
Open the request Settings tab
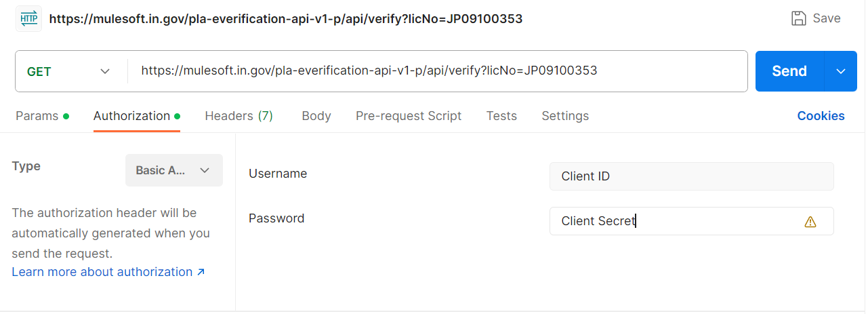(565, 116)
